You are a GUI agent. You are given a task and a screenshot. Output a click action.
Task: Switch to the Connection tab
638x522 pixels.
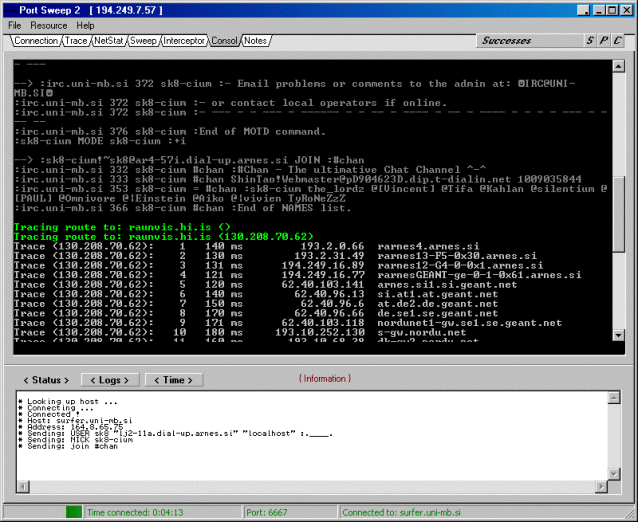pos(36,41)
